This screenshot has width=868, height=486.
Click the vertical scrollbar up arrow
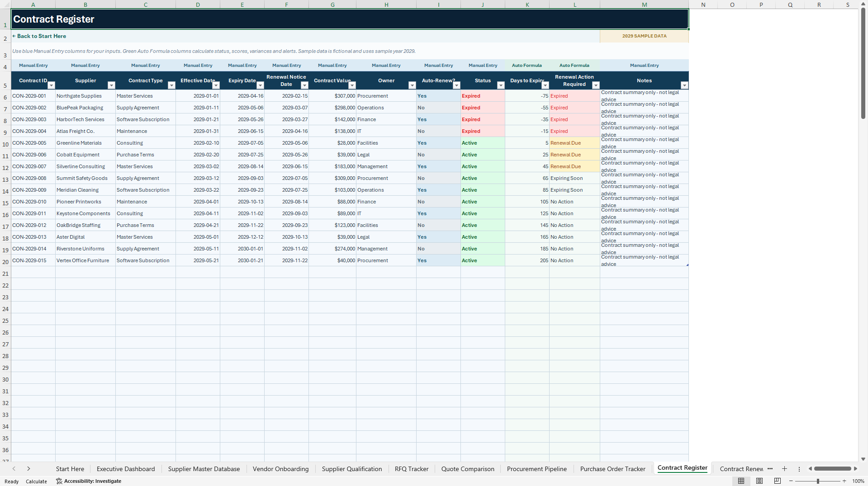[863, 4]
